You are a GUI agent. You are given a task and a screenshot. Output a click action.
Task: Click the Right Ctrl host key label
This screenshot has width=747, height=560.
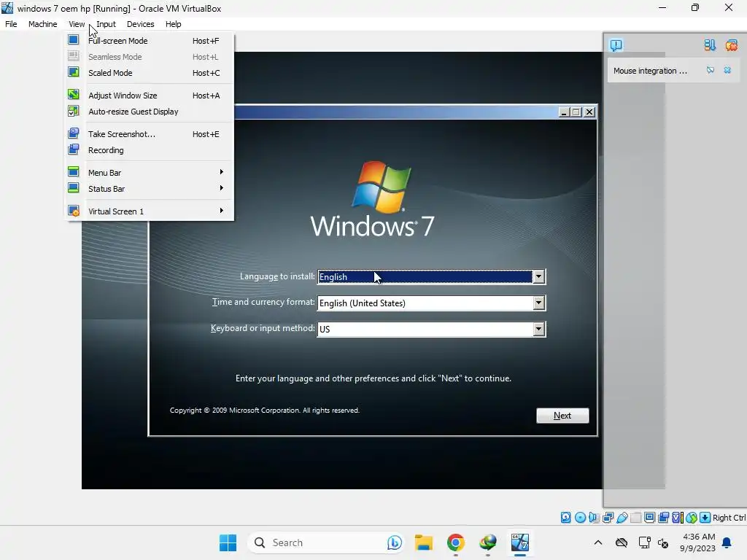(729, 518)
